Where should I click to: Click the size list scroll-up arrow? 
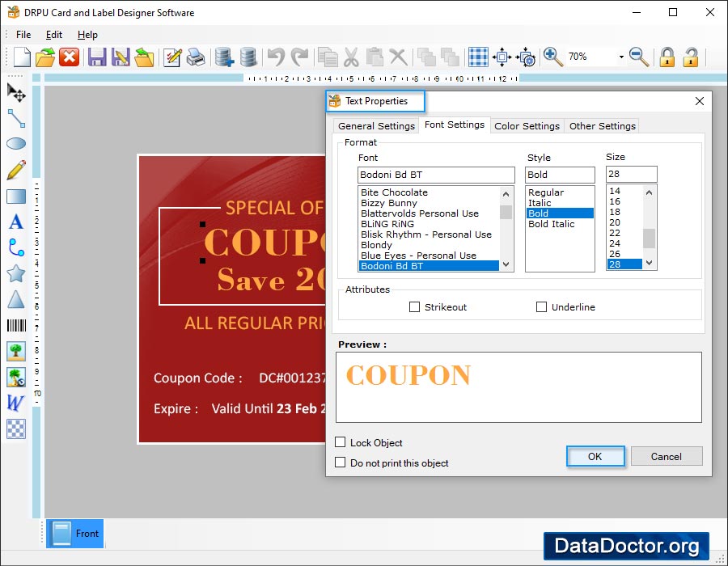click(649, 192)
